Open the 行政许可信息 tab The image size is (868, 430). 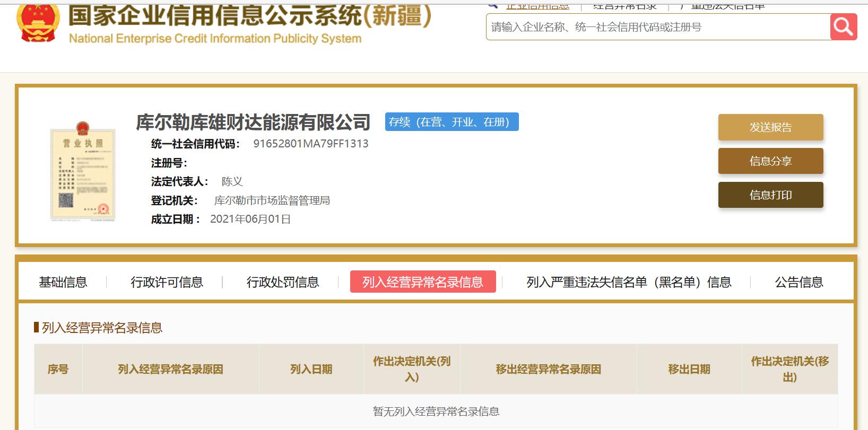point(167,282)
